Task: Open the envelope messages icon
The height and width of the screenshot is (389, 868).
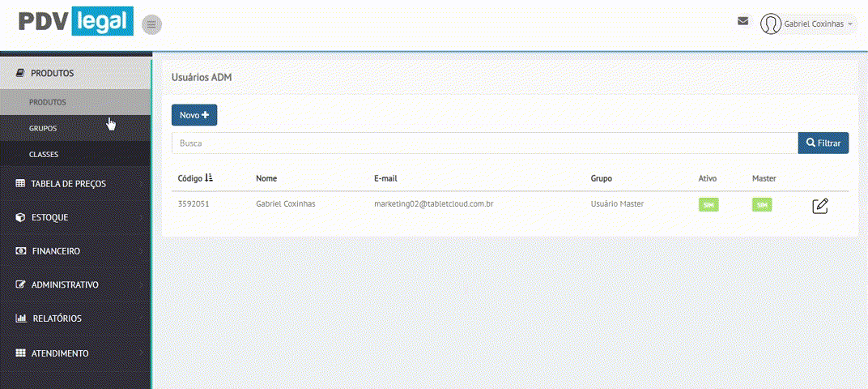Action: click(742, 21)
